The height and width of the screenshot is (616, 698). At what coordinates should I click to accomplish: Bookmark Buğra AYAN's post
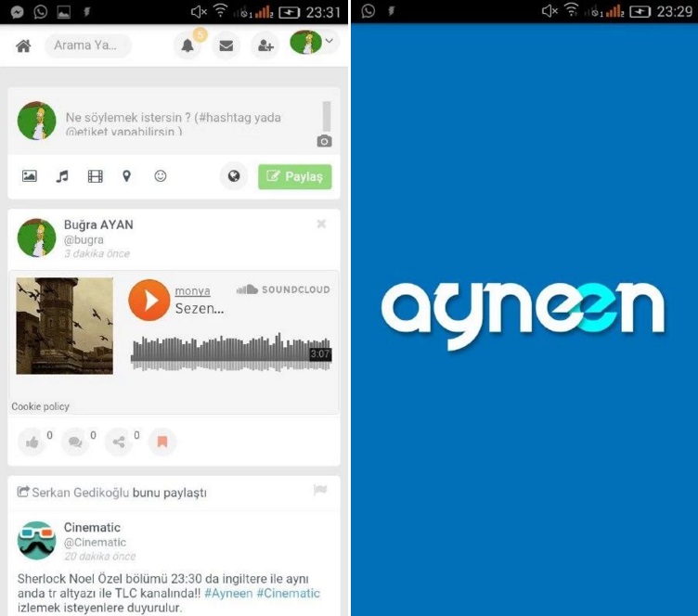[162, 442]
